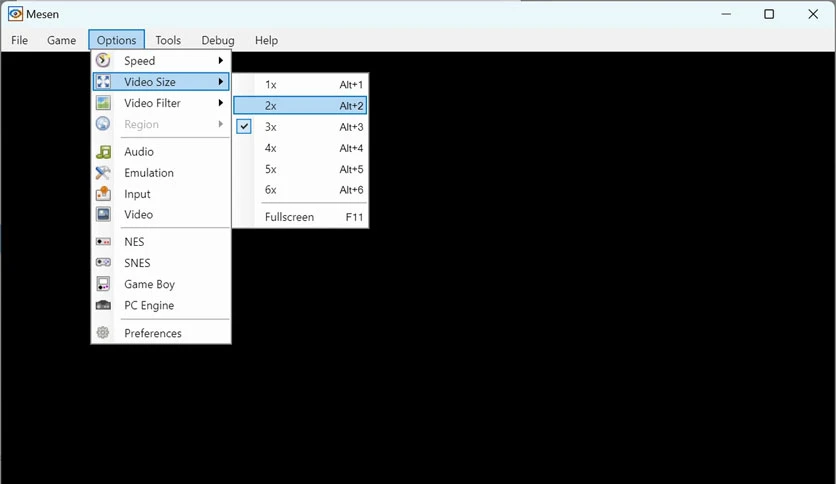
Task: Open the Game menu
Action: pos(61,41)
